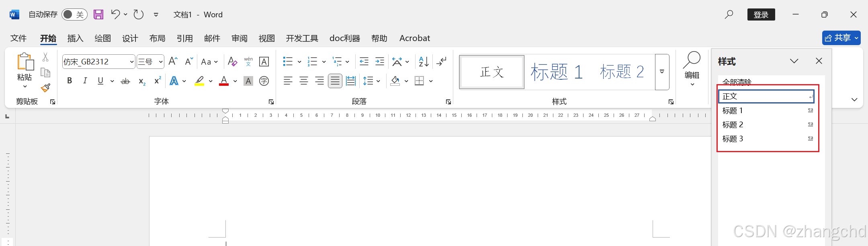868x246 pixels.
Task: Clear all formatting with eraser A icon
Action: (x=232, y=61)
